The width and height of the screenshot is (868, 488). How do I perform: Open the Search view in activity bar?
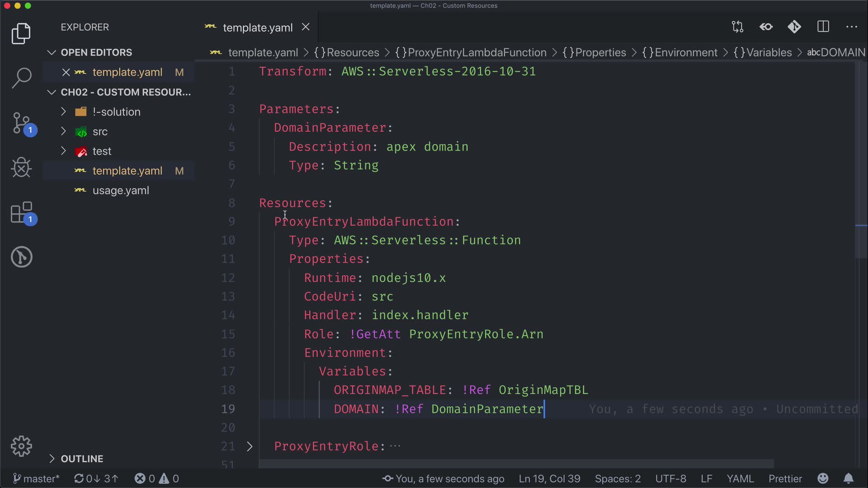pyautogui.click(x=21, y=78)
